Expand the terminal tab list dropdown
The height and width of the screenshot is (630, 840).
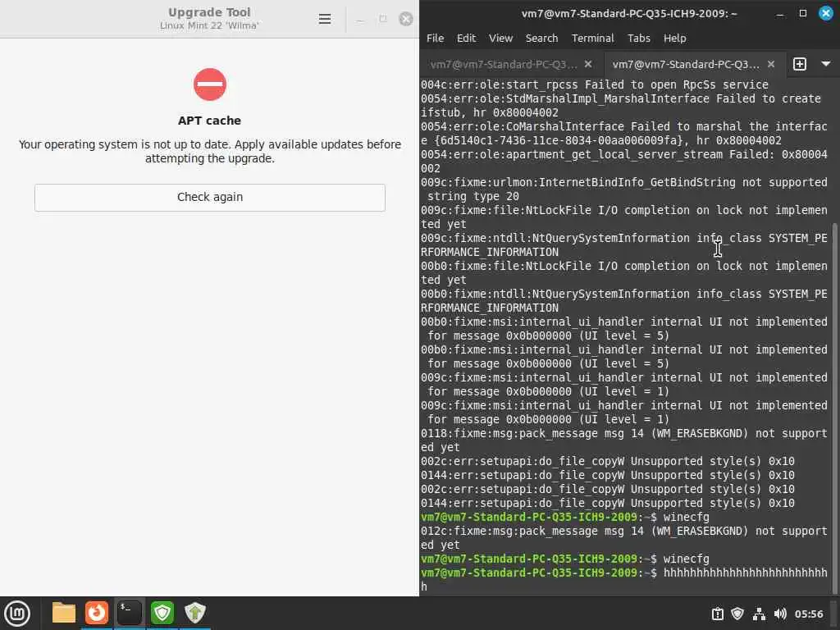826,64
